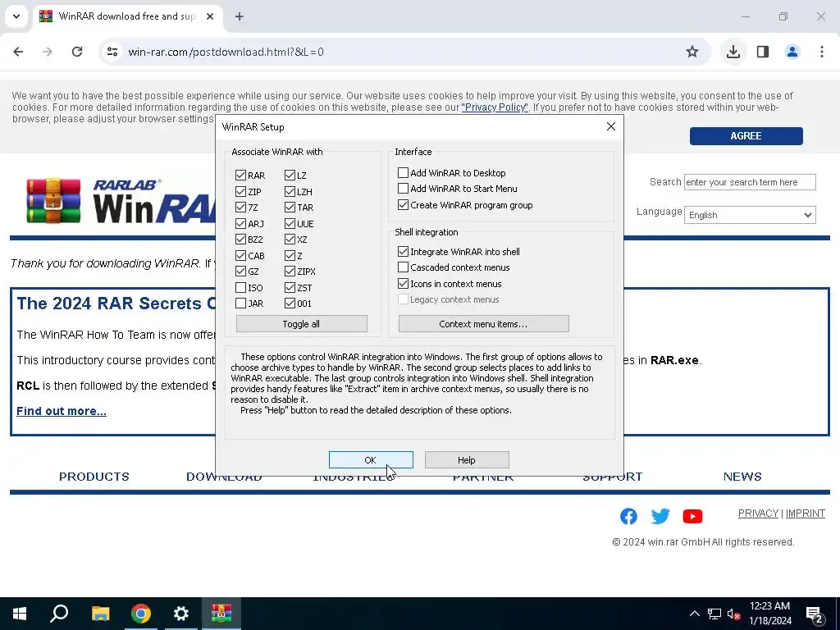
Task: Go back with the browser back arrow
Action: (x=18, y=52)
